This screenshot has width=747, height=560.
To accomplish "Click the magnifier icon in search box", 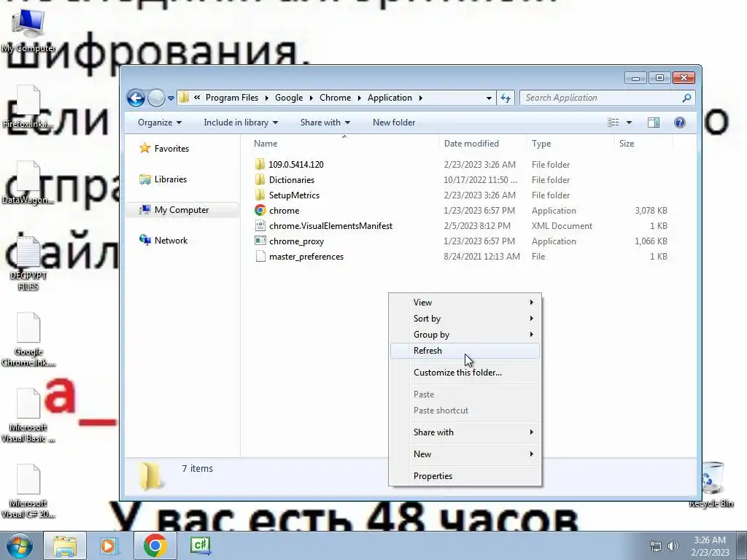I will (686, 98).
